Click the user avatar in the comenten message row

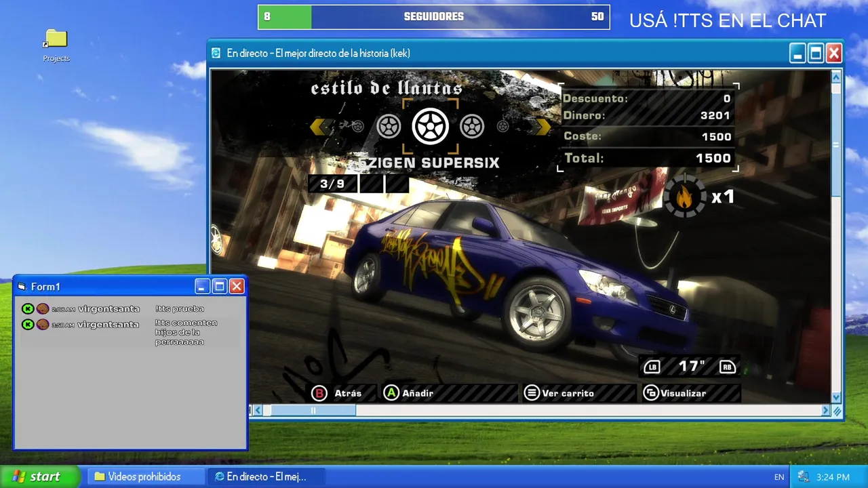point(42,325)
